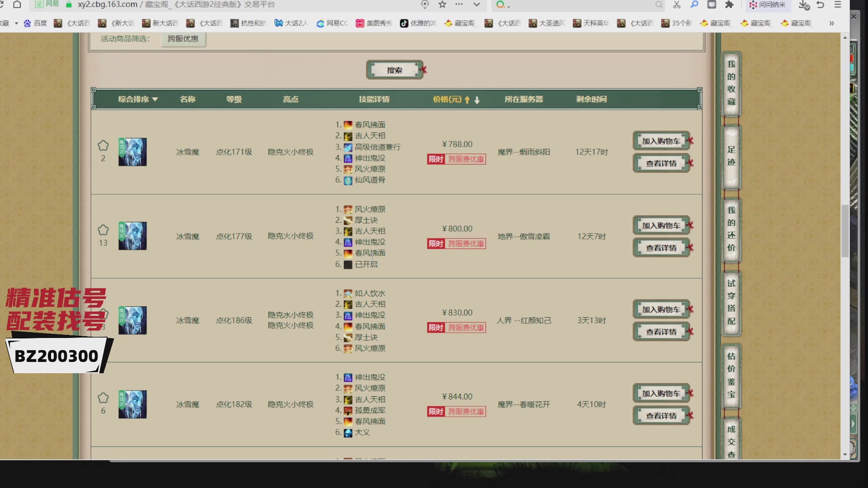The width and height of the screenshot is (868, 488).
Task: Click favorite star for 点化171级 listing
Action: pyautogui.click(x=103, y=145)
